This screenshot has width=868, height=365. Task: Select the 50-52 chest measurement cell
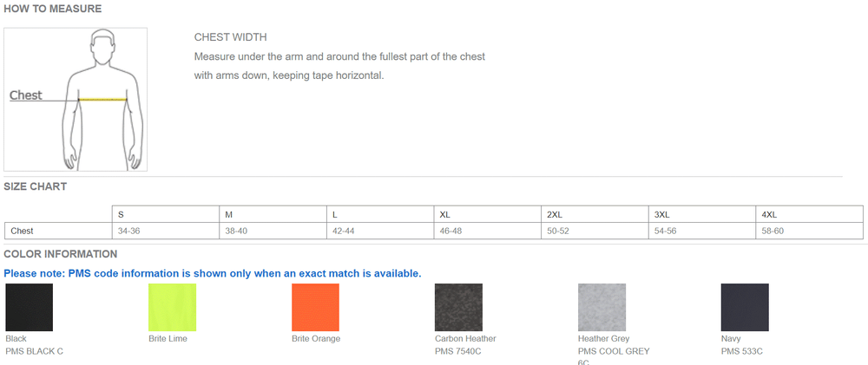[x=557, y=231]
